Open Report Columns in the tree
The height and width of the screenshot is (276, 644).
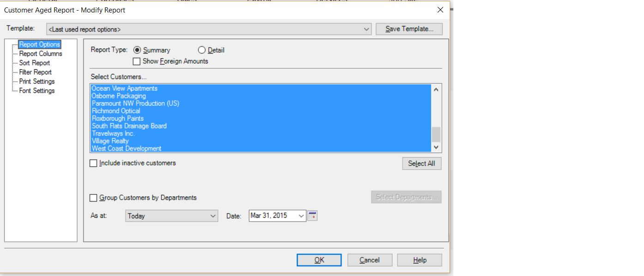[41, 54]
